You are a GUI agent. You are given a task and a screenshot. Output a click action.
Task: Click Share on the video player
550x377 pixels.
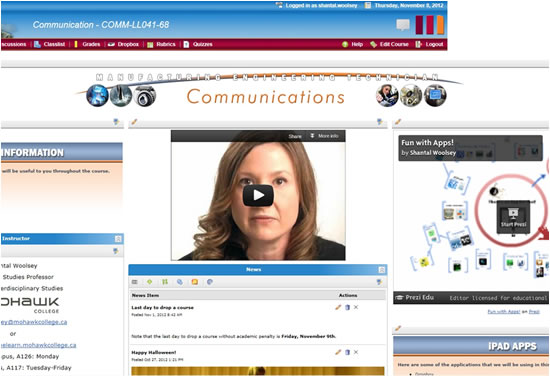coord(295,136)
